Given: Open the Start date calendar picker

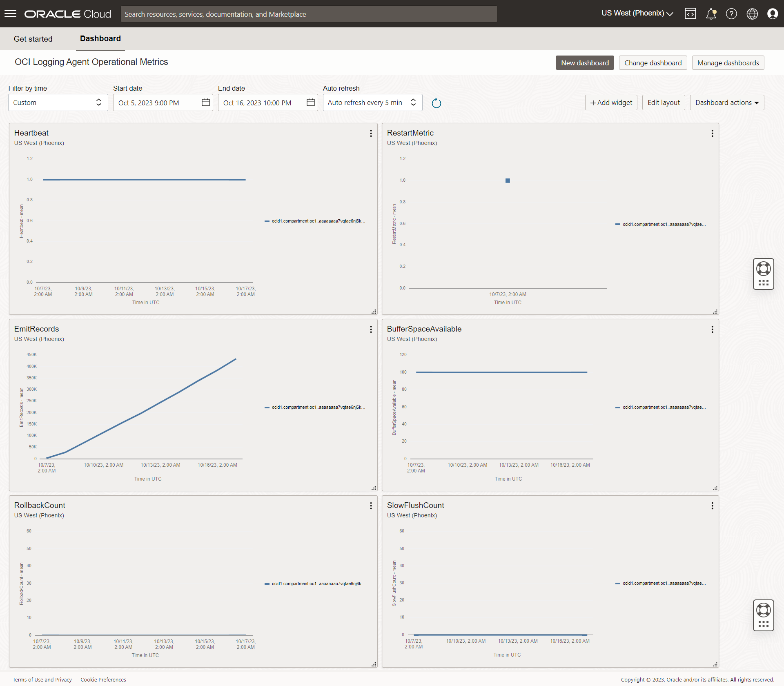Looking at the screenshot, I should pyautogui.click(x=205, y=102).
